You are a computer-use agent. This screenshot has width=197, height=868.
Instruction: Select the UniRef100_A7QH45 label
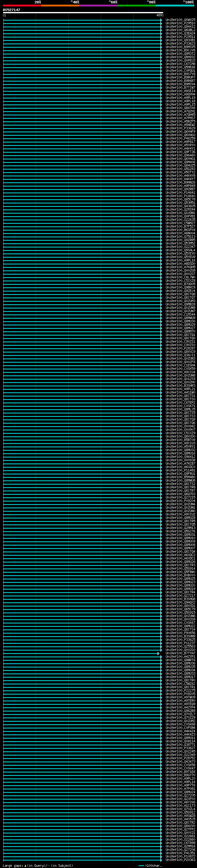point(180,115)
